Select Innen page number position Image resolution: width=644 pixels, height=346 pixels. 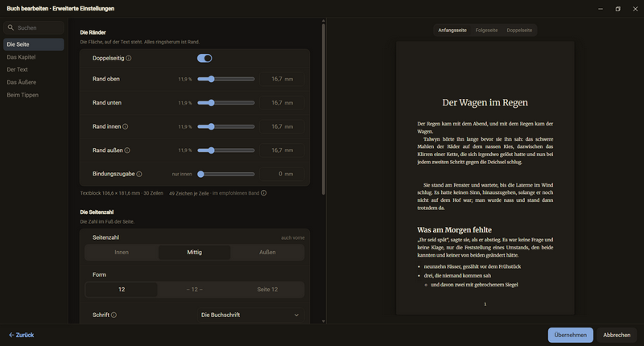(x=122, y=253)
